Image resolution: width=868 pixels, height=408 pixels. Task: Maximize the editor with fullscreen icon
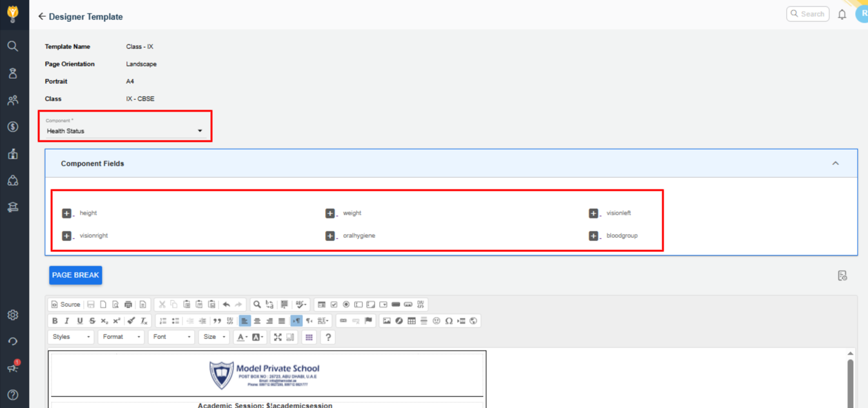[x=278, y=337]
